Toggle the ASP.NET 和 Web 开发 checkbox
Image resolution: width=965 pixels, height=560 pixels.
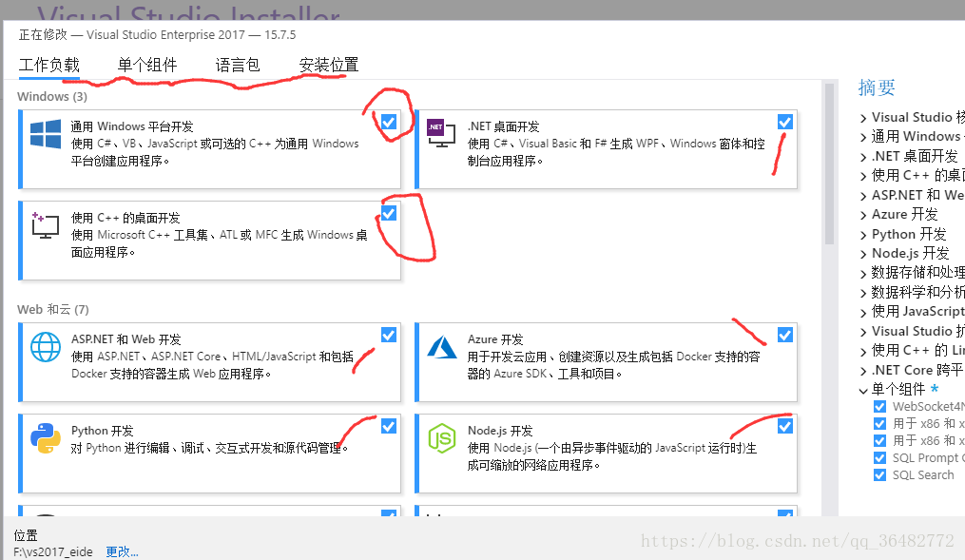(x=388, y=335)
